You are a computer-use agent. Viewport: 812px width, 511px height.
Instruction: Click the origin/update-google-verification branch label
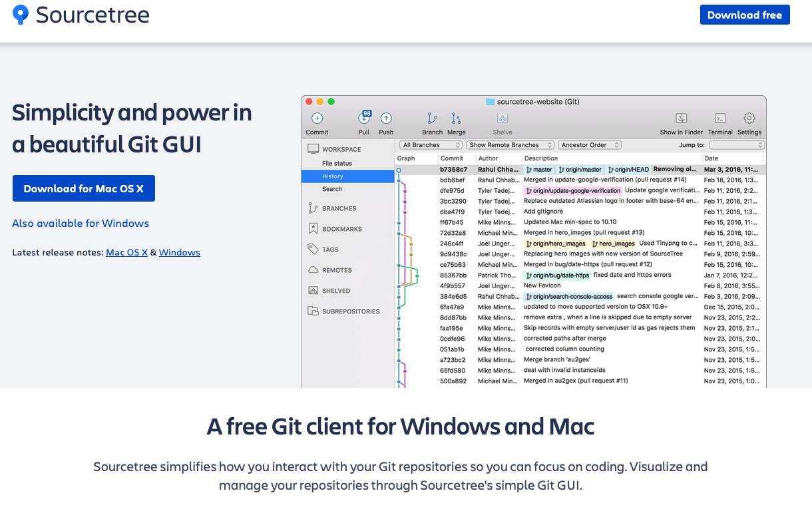[572, 191]
